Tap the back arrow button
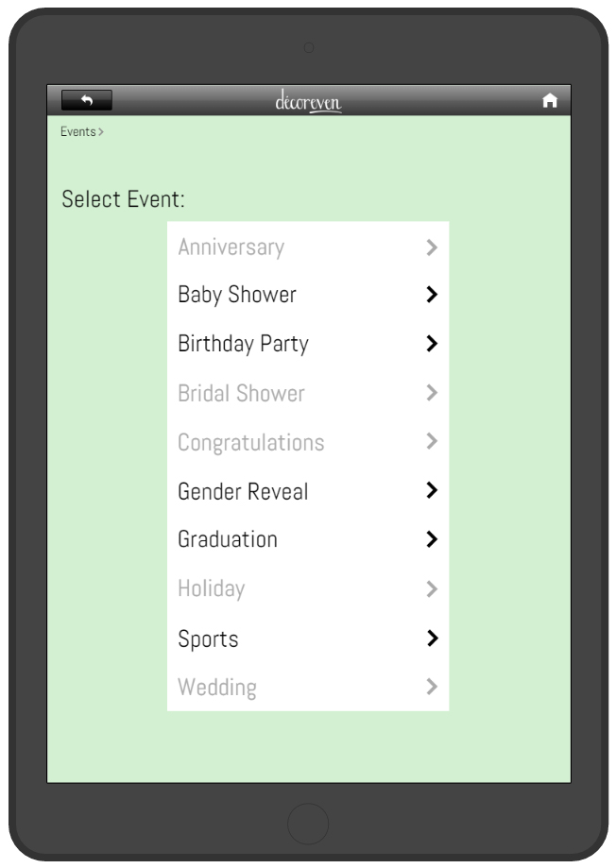The width and height of the screenshot is (616, 868). (86, 100)
